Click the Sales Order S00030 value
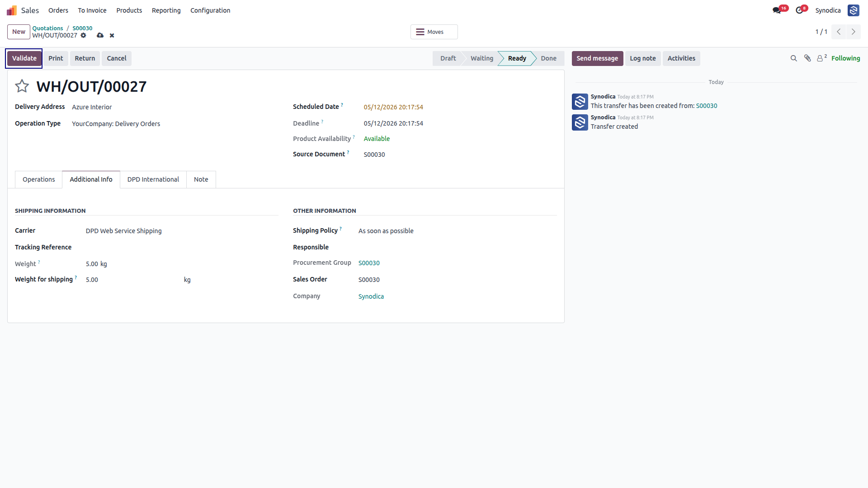 pyautogui.click(x=369, y=280)
